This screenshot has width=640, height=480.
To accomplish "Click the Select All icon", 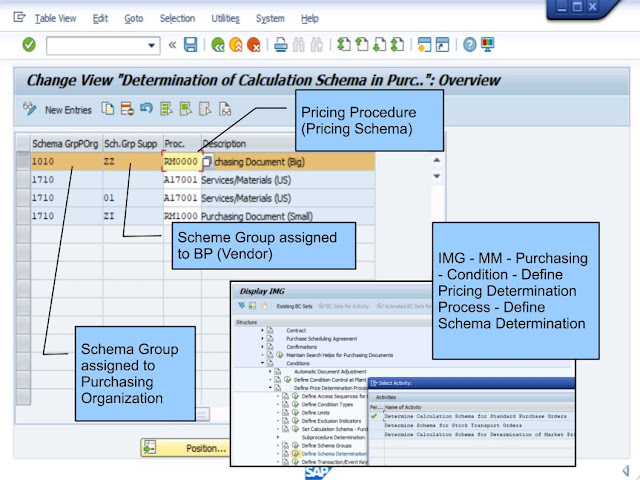I will tap(166, 109).
